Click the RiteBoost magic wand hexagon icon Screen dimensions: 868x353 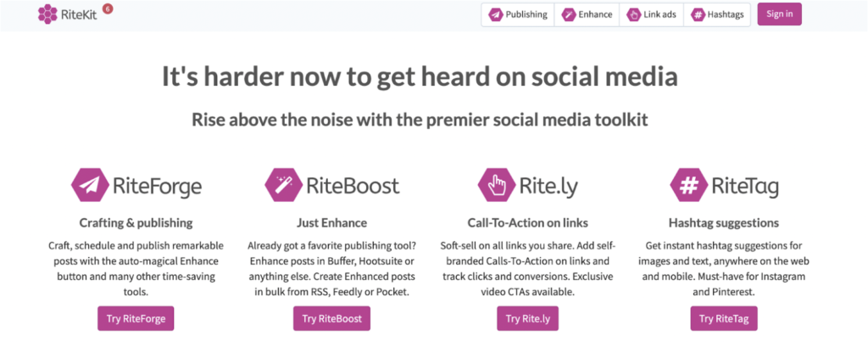click(283, 186)
